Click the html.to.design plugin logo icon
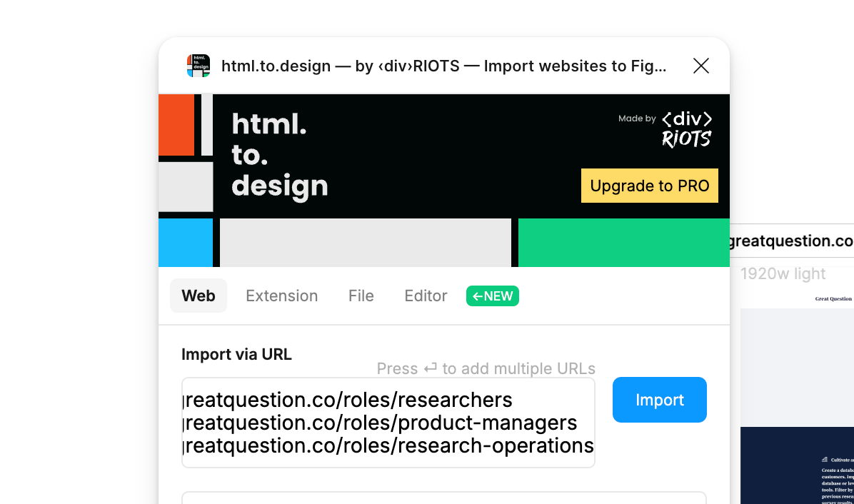854x504 pixels. pyautogui.click(x=199, y=66)
